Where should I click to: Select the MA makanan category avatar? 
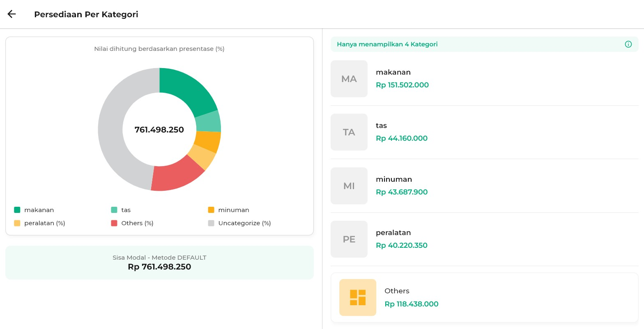pos(349,79)
